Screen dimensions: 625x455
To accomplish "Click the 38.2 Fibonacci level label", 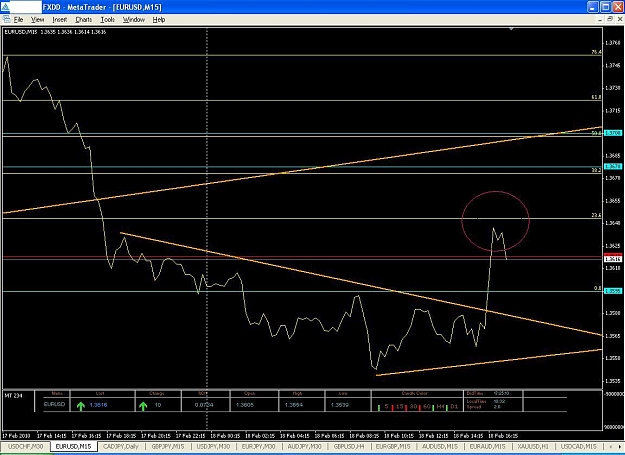I will 596,170.
